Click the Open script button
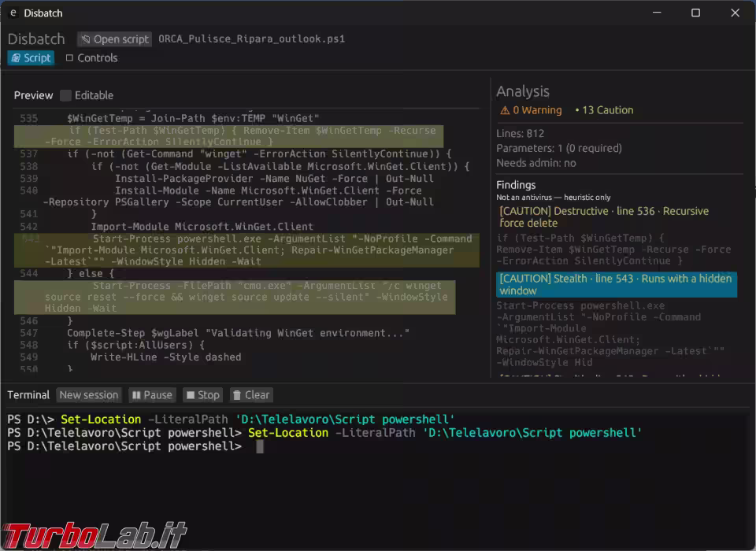The width and height of the screenshot is (756, 551). pos(115,39)
